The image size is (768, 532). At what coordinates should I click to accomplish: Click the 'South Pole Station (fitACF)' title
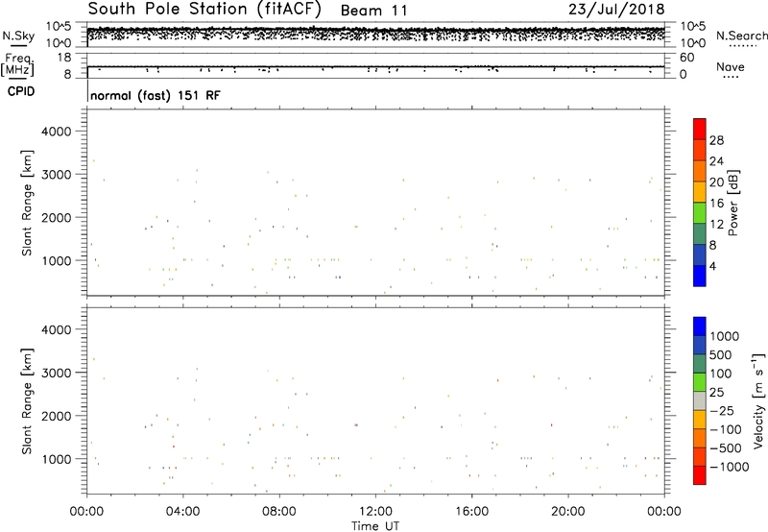click(204, 10)
